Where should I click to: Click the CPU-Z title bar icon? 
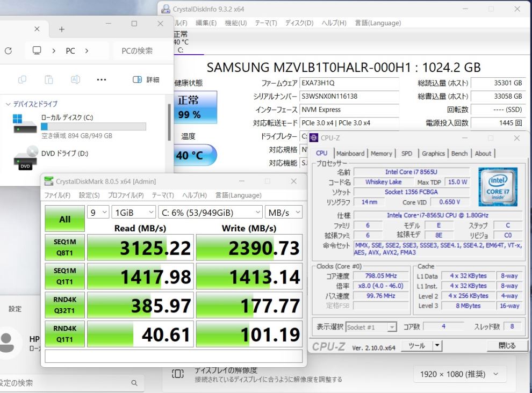(314, 138)
